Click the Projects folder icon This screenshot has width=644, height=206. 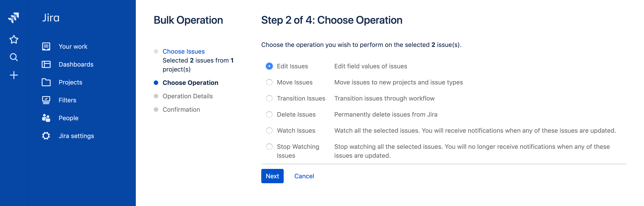46,82
